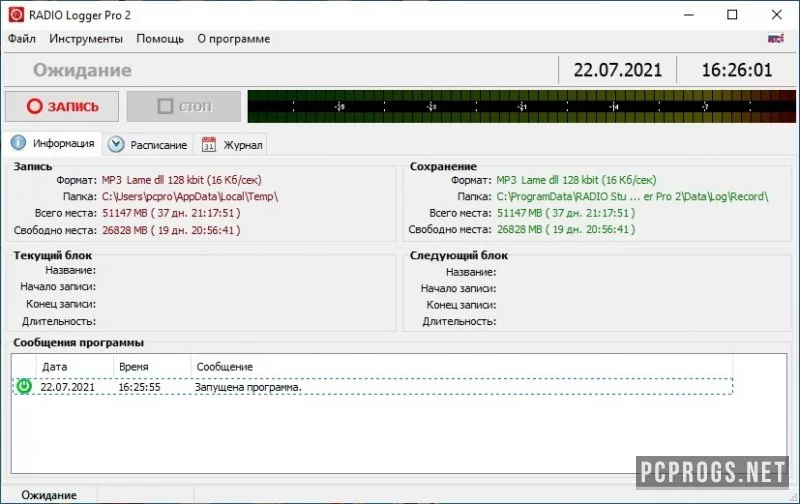
Task: Click the СТОП button
Action: pyautogui.click(x=184, y=107)
